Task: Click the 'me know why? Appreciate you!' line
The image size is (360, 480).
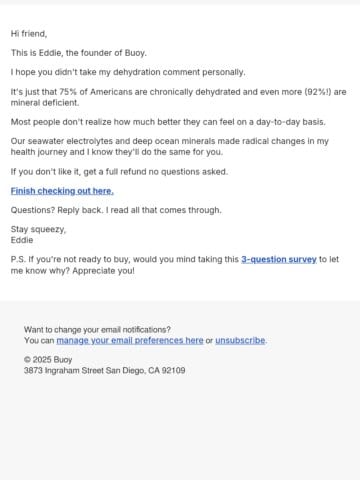Action: [73, 270]
